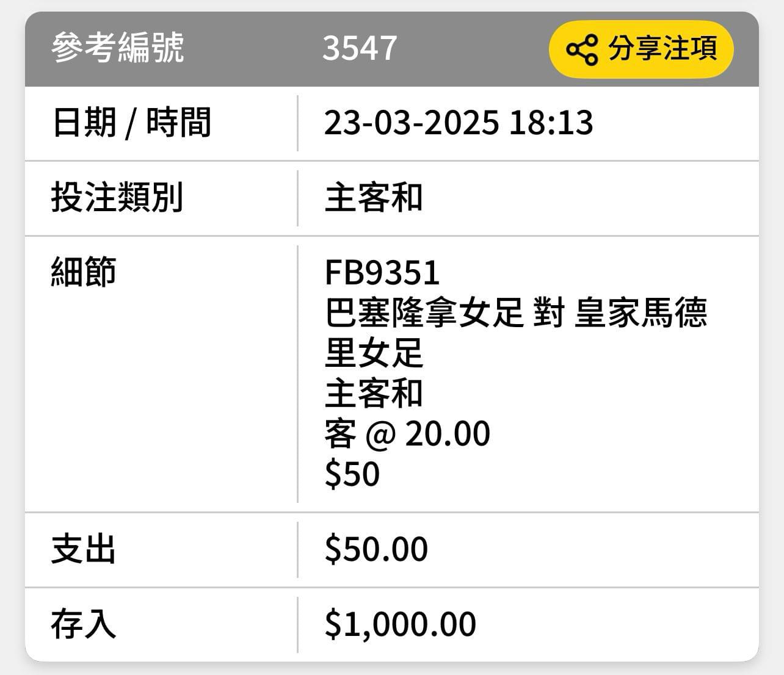The image size is (784, 675).
Task: Select the reference number 3547
Action: [x=360, y=48]
